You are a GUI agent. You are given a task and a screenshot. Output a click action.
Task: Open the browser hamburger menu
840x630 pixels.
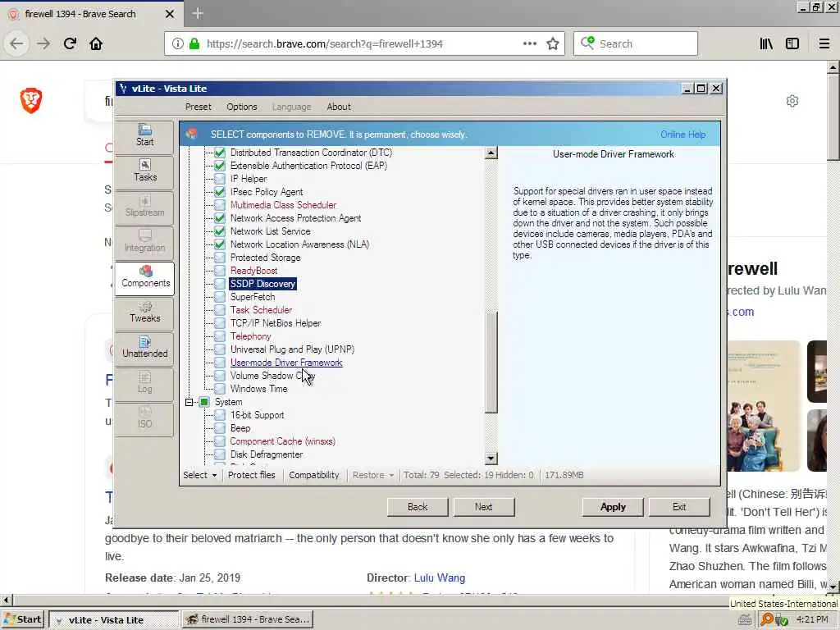coord(824,44)
